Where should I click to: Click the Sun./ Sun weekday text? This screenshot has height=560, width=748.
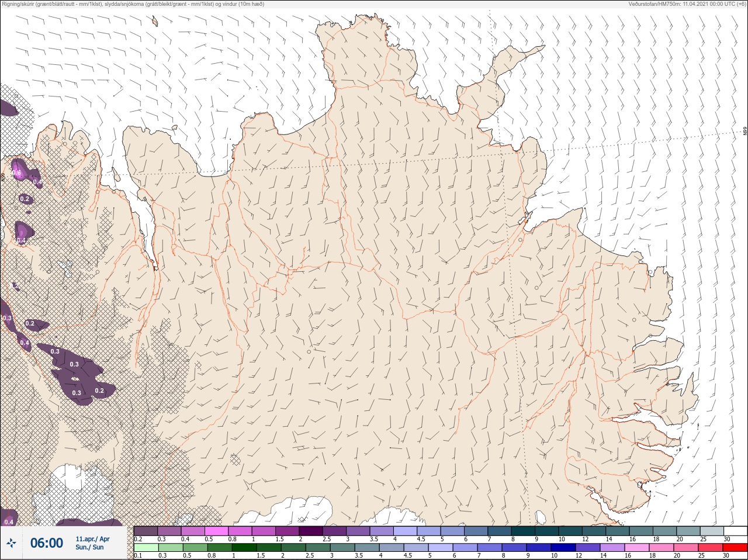89,547
